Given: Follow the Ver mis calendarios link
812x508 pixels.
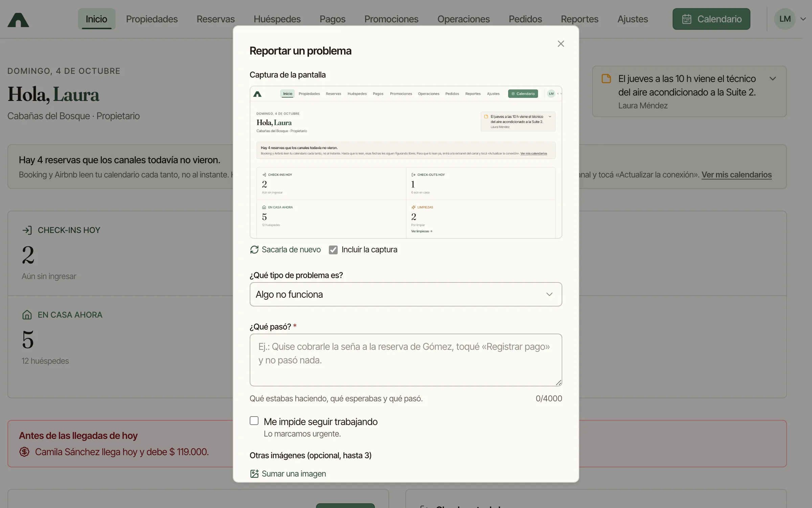Looking at the screenshot, I should [x=737, y=175].
